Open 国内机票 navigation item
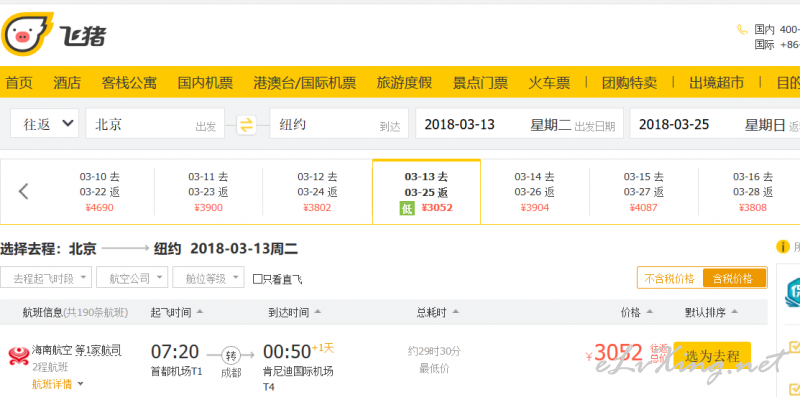This screenshot has height=397, width=800. (205, 83)
